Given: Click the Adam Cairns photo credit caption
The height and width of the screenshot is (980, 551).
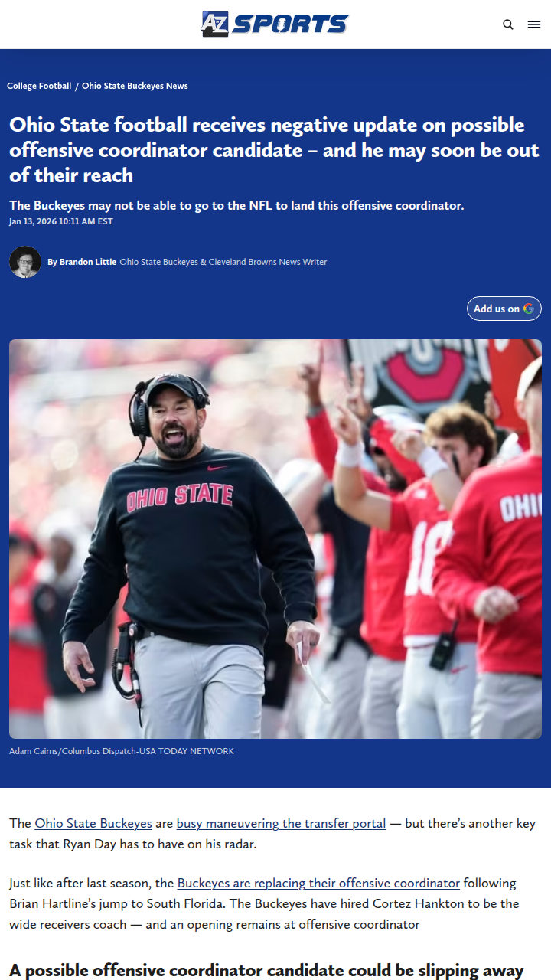Looking at the screenshot, I should tap(122, 751).
